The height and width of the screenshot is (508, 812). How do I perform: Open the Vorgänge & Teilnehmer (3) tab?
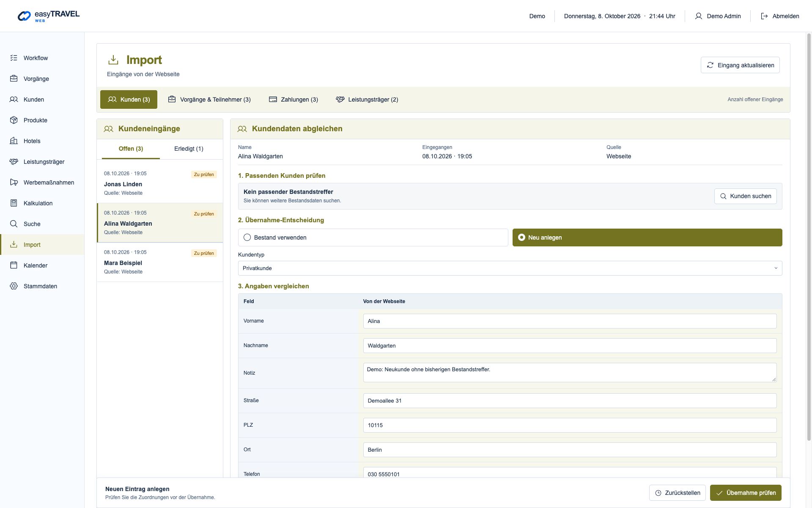coord(209,99)
